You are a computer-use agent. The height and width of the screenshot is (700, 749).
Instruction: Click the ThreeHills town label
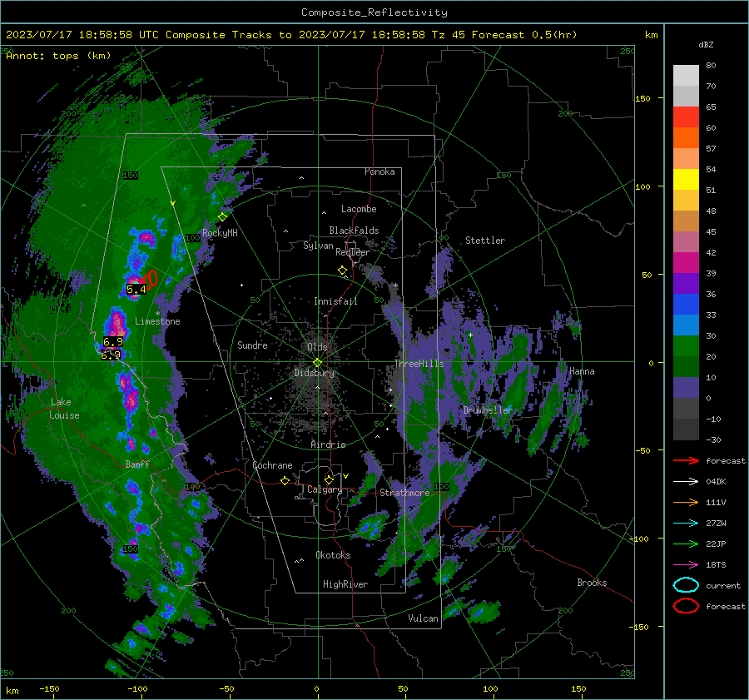pos(419,364)
